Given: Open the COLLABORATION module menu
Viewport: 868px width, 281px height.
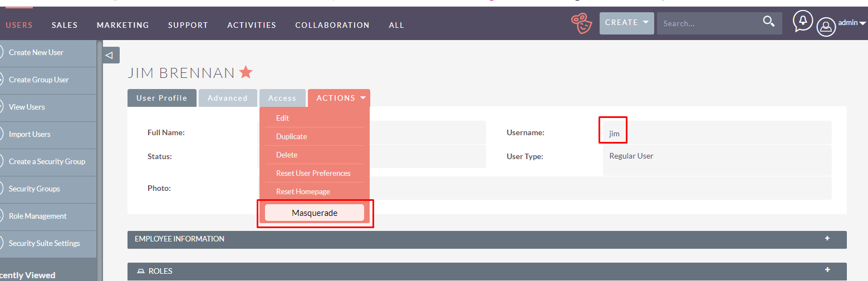Looking at the screenshot, I should [x=332, y=25].
